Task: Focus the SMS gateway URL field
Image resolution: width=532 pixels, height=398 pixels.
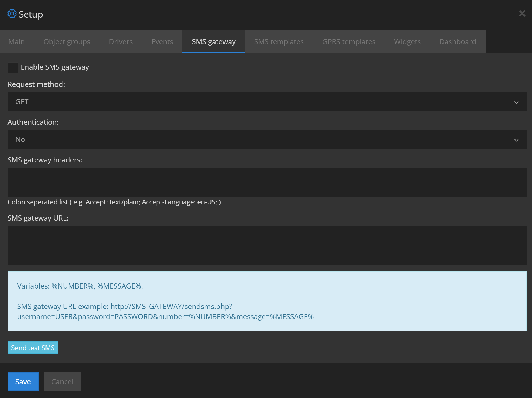Action: click(267, 245)
